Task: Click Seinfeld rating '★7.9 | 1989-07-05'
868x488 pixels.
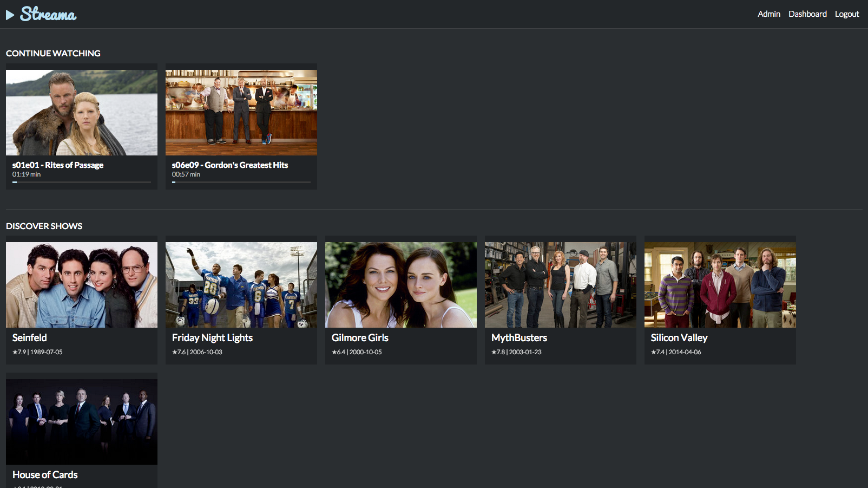Action: point(37,352)
